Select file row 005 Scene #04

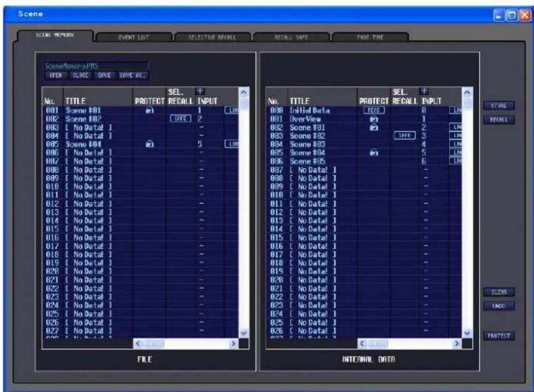(141, 145)
